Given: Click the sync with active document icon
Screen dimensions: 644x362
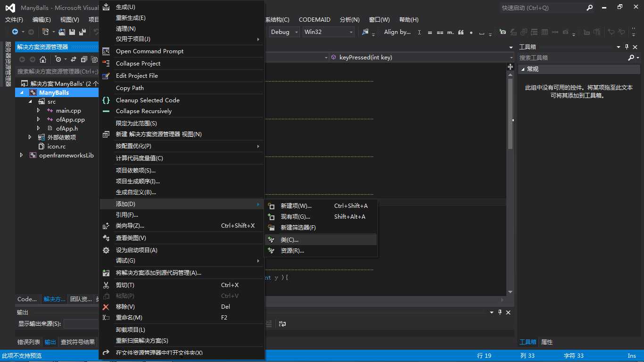Looking at the screenshot, I should click(x=74, y=59).
